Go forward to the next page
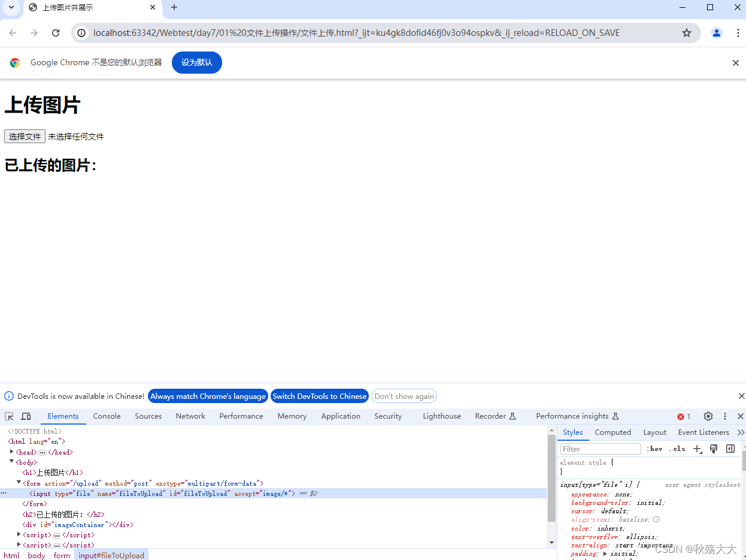 coord(34,33)
